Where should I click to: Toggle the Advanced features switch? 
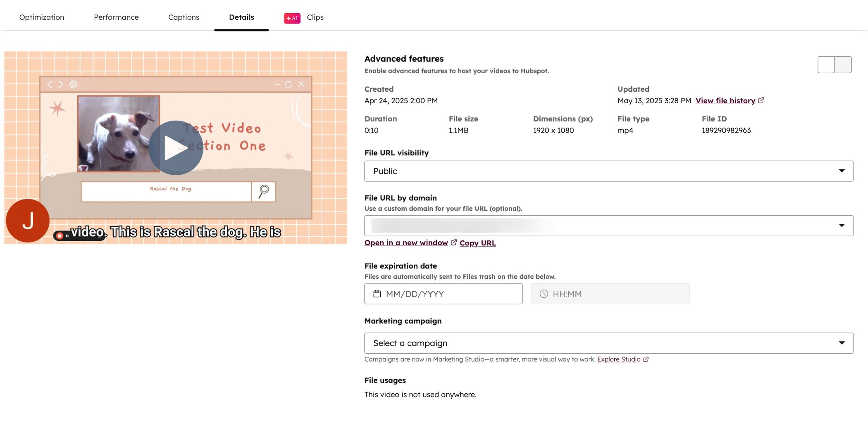tap(834, 65)
